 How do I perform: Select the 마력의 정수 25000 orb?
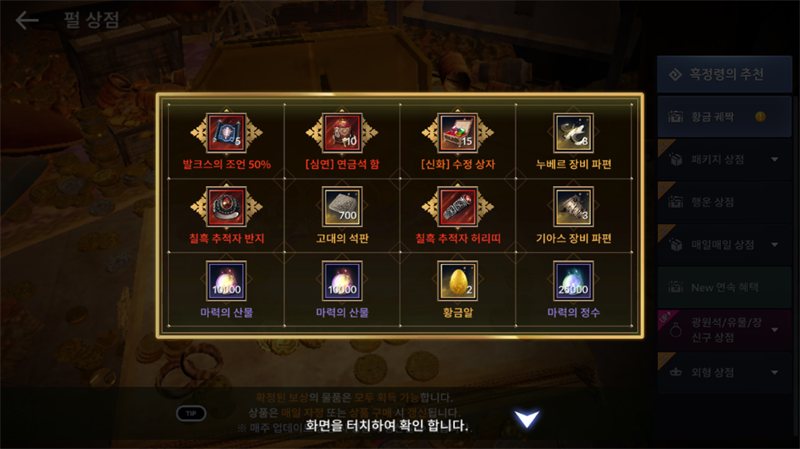coord(573,281)
